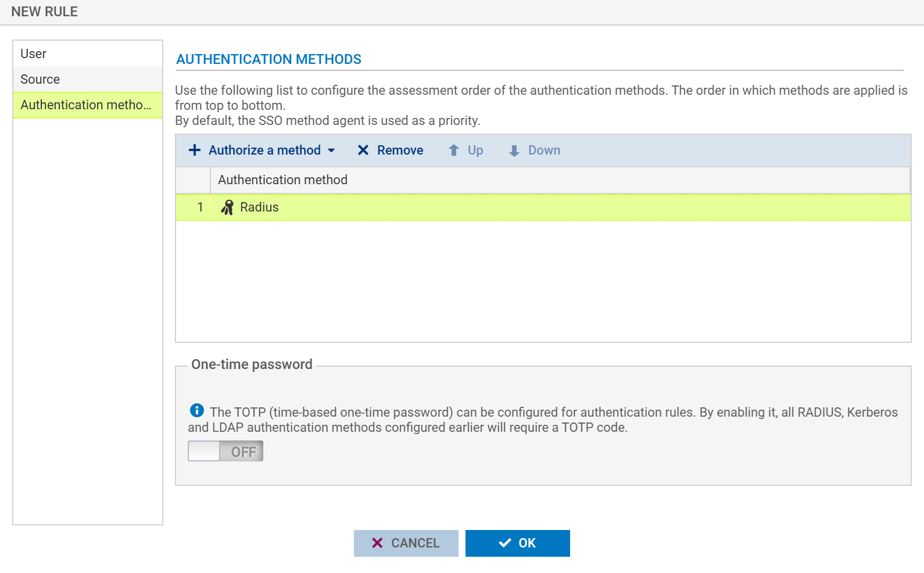Click the blue info icon under One-time password
924x573 pixels.
pos(197,410)
